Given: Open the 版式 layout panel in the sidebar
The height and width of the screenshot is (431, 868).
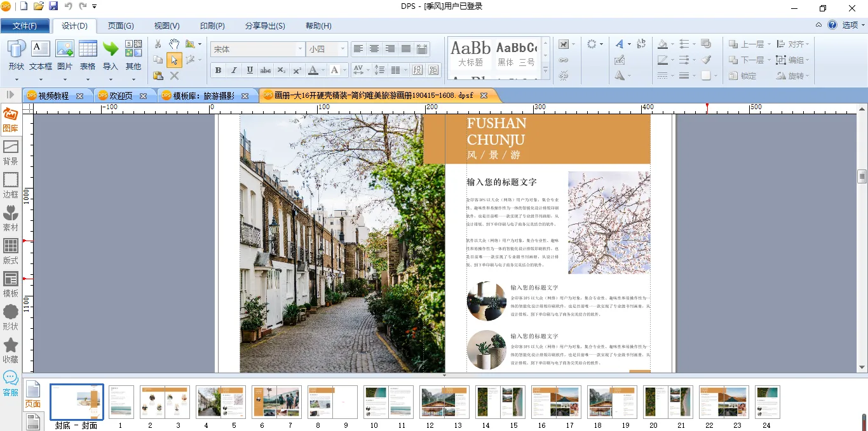Looking at the screenshot, I should tap(11, 251).
